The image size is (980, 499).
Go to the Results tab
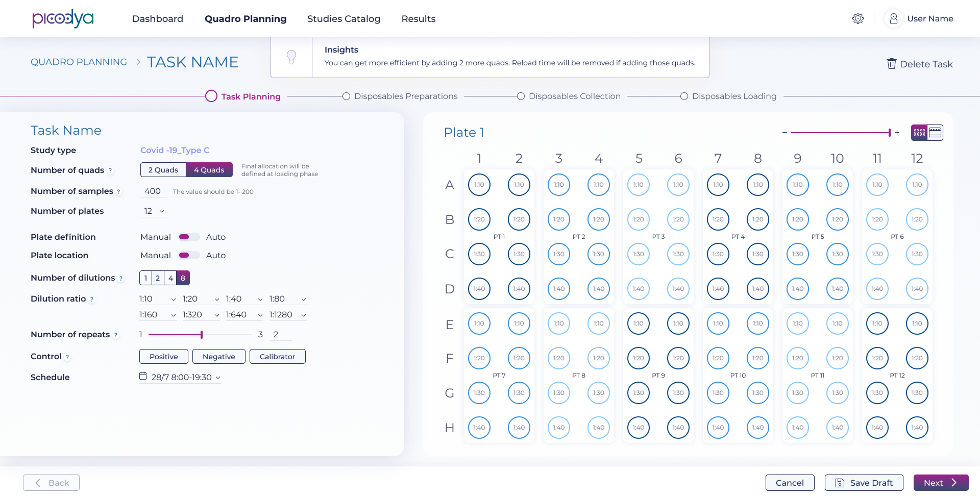(418, 19)
